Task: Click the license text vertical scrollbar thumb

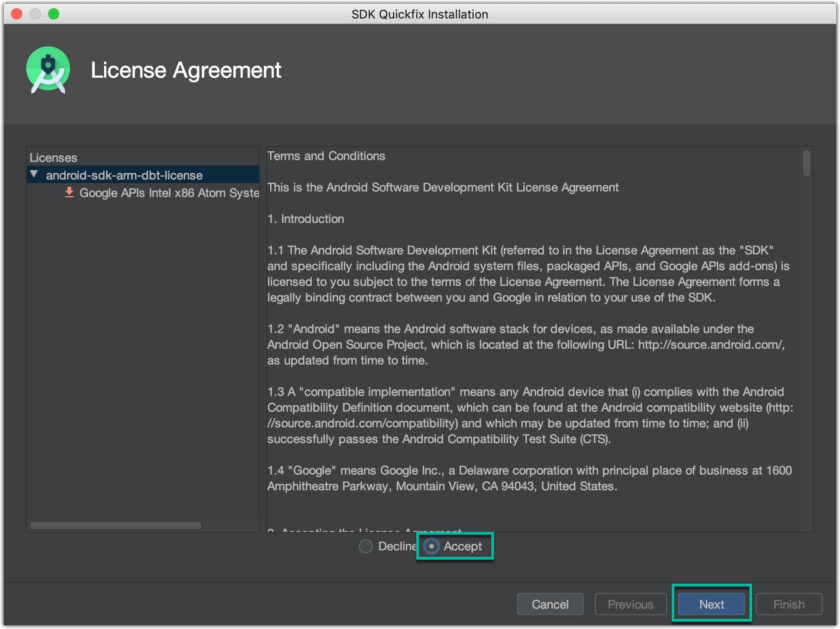Action: (x=807, y=163)
